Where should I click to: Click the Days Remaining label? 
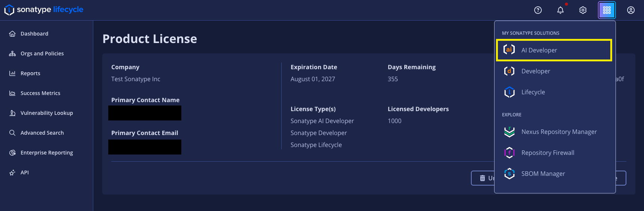coord(412,67)
